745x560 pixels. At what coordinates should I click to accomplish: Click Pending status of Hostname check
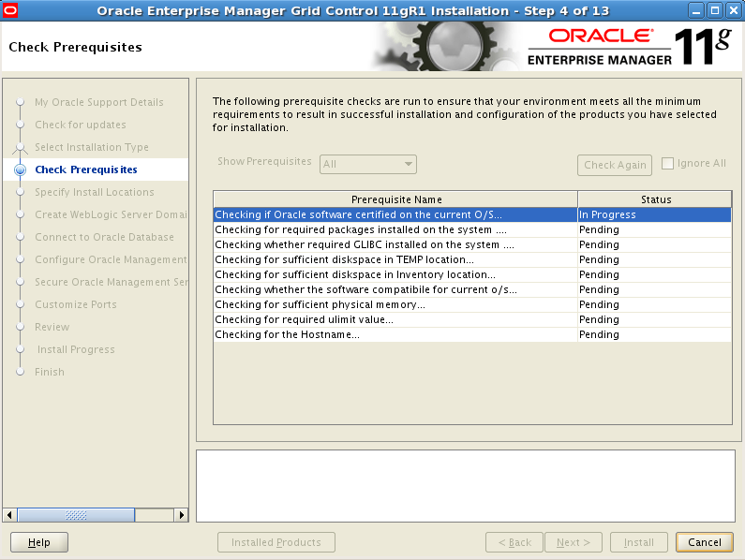click(x=655, y=334)
